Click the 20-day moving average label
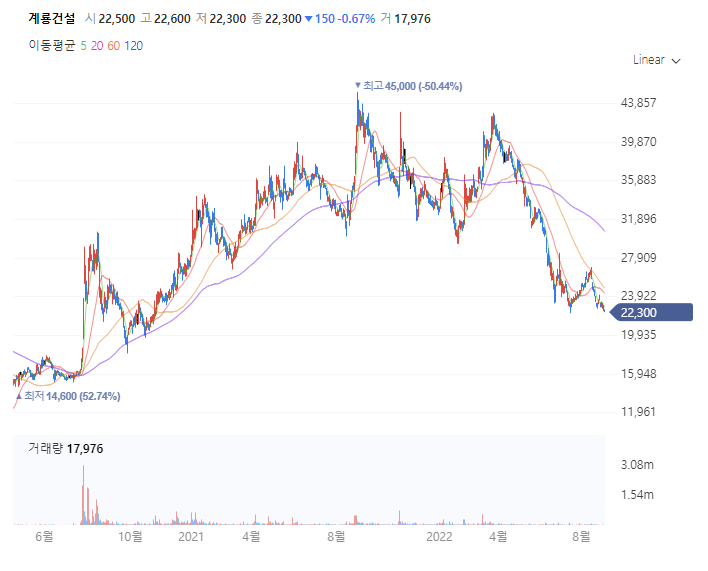Screen dimensions: 708x571 pyautogui.click(x=97, y=46)
